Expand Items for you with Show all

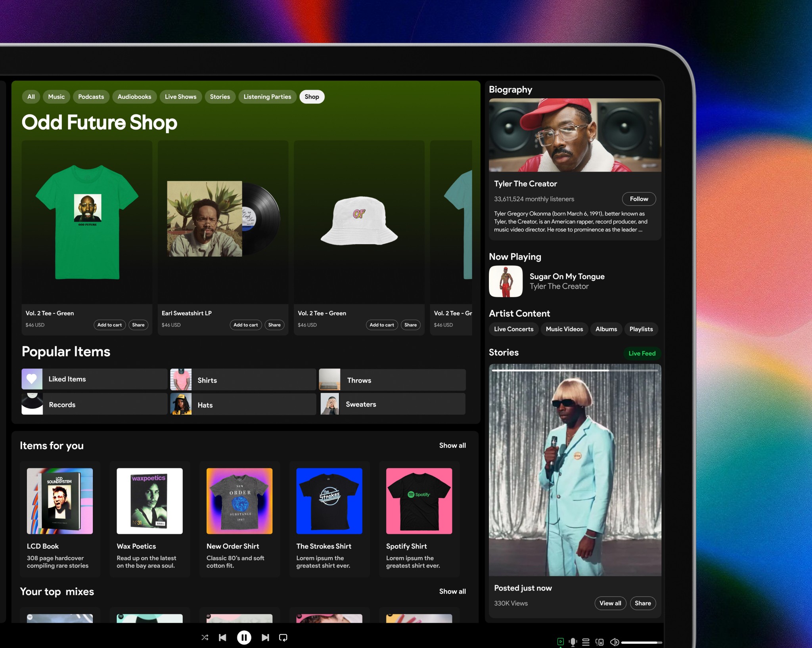pos(452,445)
